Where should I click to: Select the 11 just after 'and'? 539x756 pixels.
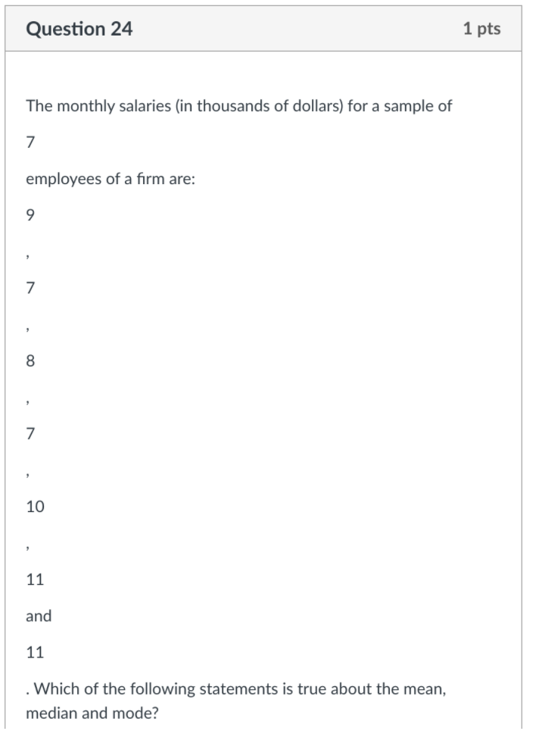point(35,652)
